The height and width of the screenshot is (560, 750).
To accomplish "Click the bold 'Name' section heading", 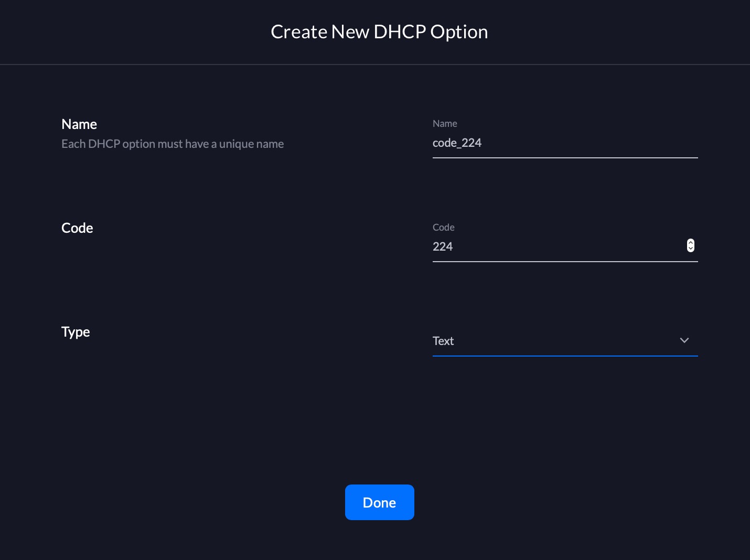I will [79, 124].
